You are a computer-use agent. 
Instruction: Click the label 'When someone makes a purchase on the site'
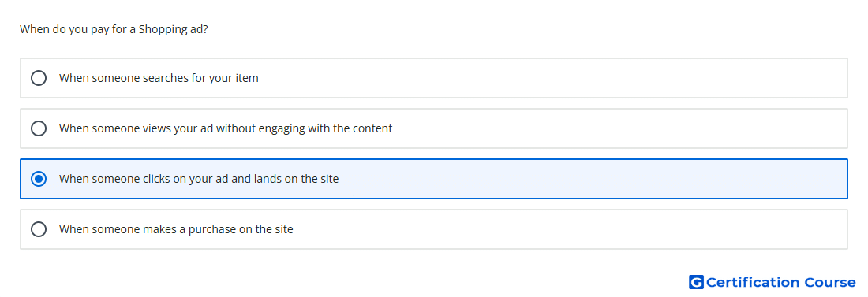176,229
